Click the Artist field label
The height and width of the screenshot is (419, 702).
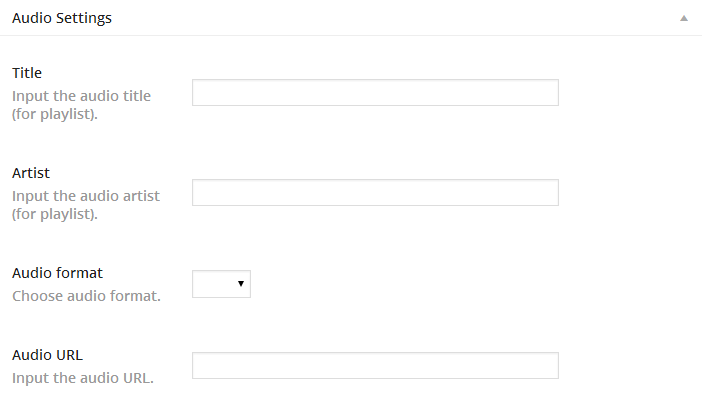coord(31,173)
